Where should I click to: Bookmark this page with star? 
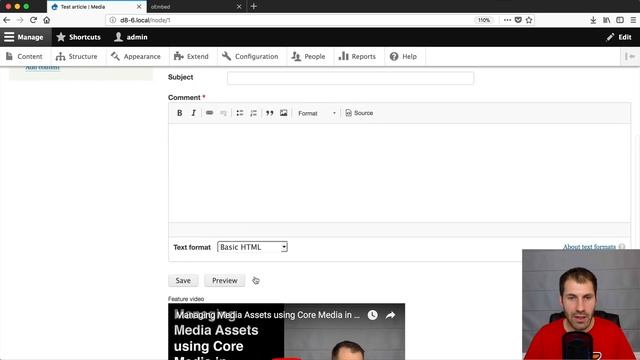pos(529,20)
